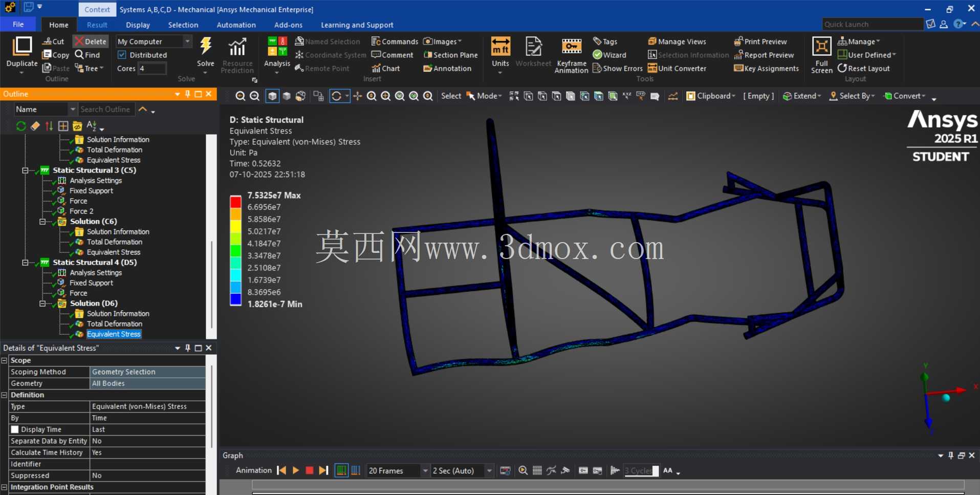Select the Pan tool in graphics toolbar

(x=357, y=96)
